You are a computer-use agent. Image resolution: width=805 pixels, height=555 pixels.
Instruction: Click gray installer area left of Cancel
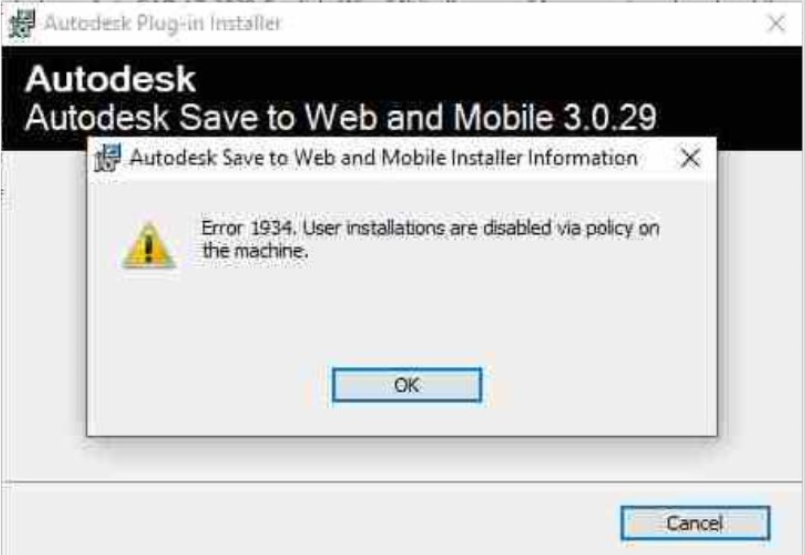(308, 521)
